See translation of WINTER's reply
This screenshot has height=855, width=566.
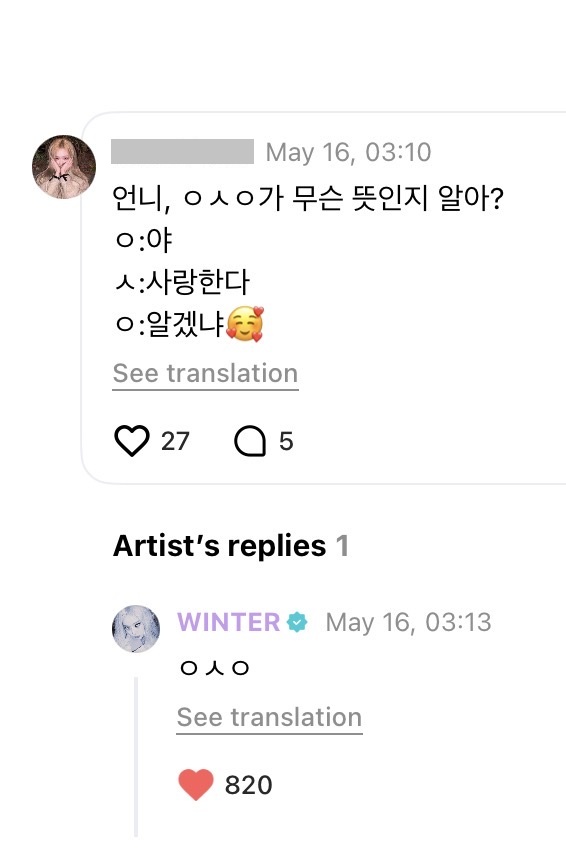pyautogui.click(x=269, y=718)
